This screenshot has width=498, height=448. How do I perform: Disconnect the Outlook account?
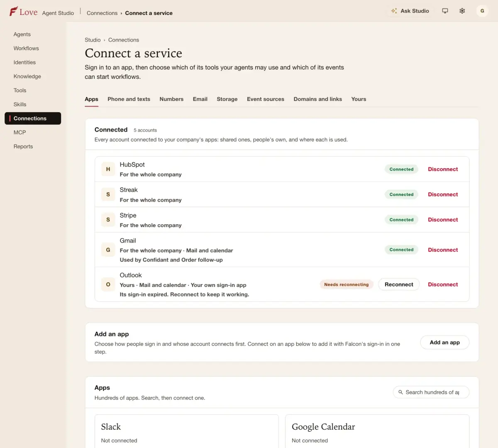443,284
